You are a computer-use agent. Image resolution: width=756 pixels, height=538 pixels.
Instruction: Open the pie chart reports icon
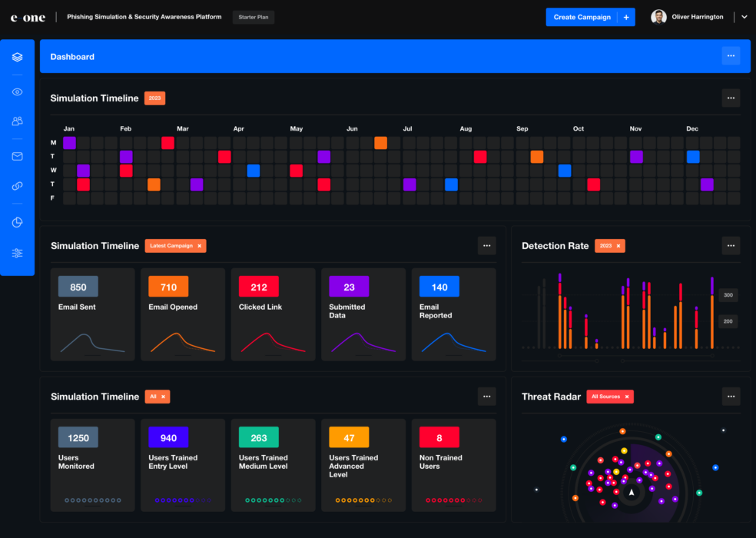click(17, 223)
